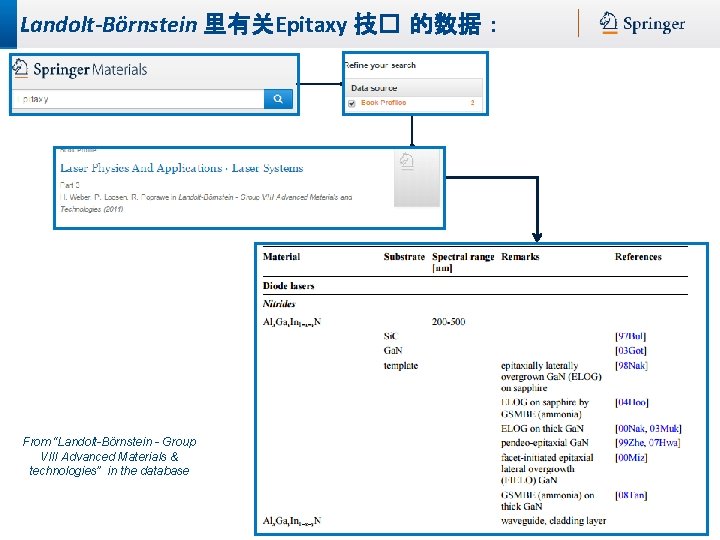Screen dimensions: 720x540
Task: Click the italic Landolt-Börnstein Group VIII caption
Action: coord(109,456)
